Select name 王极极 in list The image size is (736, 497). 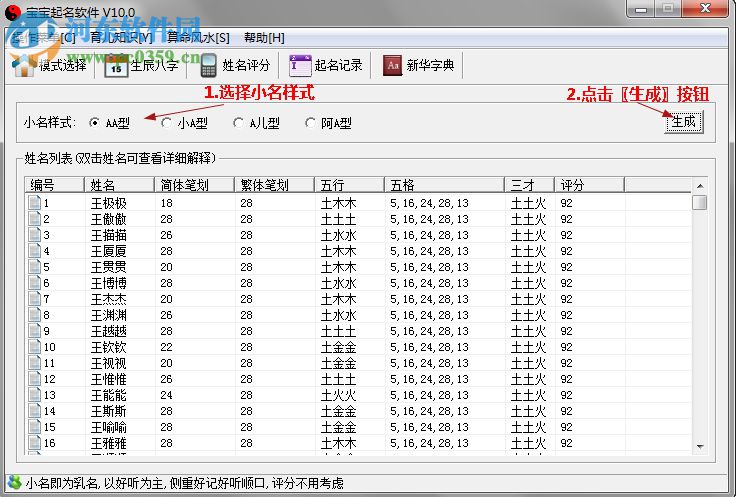point(108,203)
